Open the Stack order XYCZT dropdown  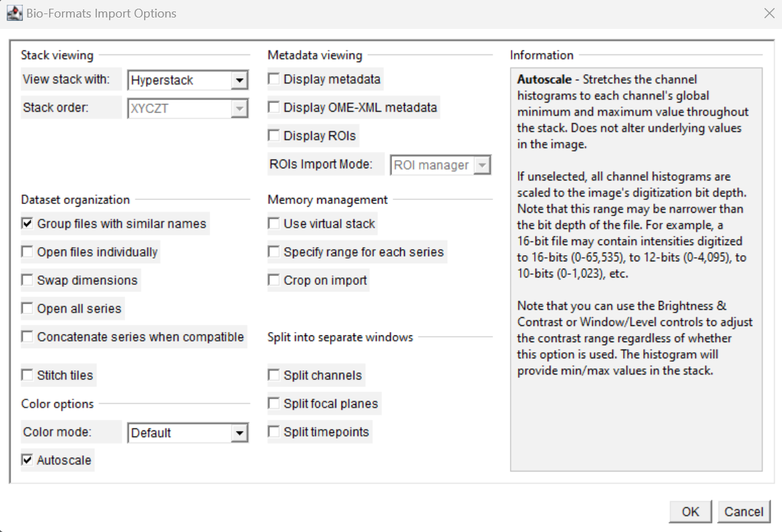coord(188,108)
